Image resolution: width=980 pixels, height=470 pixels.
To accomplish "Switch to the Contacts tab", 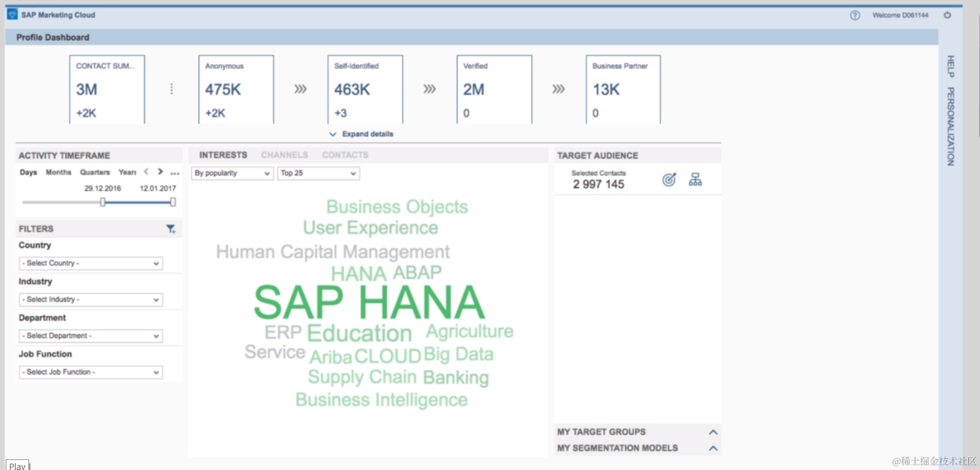I will click(345, 155).
